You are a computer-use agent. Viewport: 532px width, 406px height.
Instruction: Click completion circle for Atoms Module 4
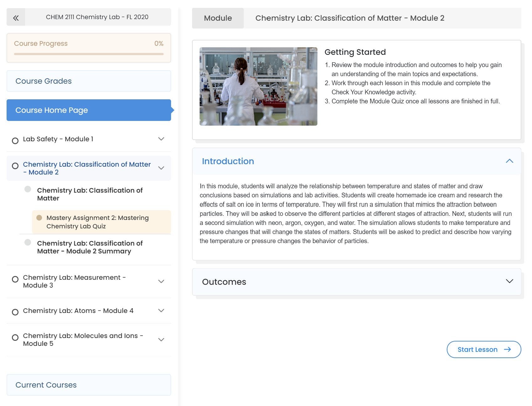click(x=15, y=312)
